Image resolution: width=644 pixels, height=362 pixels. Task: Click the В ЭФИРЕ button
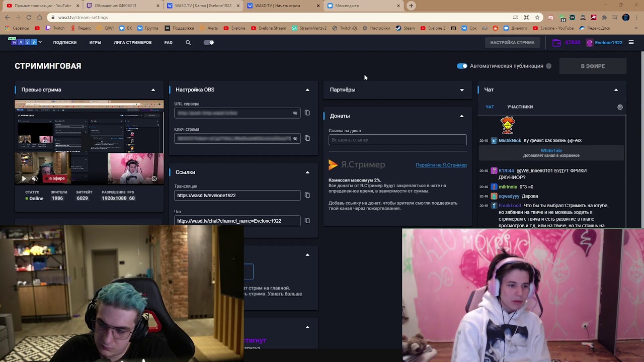593,66
